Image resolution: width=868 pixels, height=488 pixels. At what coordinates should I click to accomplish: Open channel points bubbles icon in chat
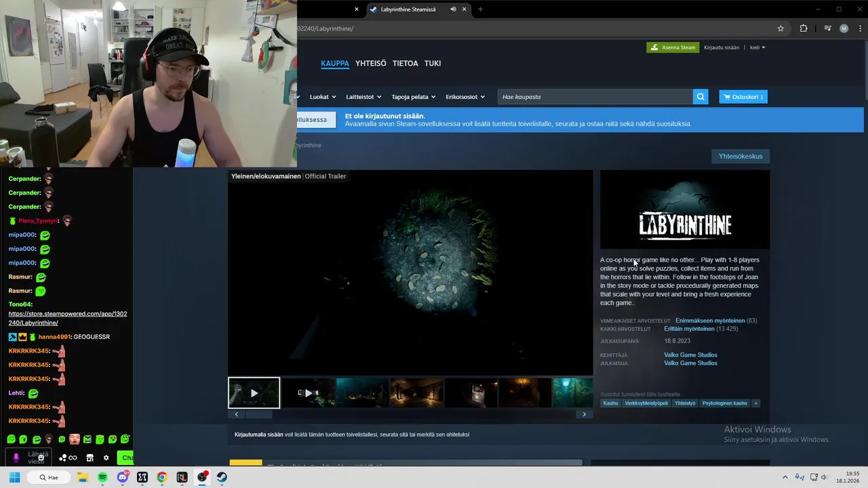[x=62, y=458]
